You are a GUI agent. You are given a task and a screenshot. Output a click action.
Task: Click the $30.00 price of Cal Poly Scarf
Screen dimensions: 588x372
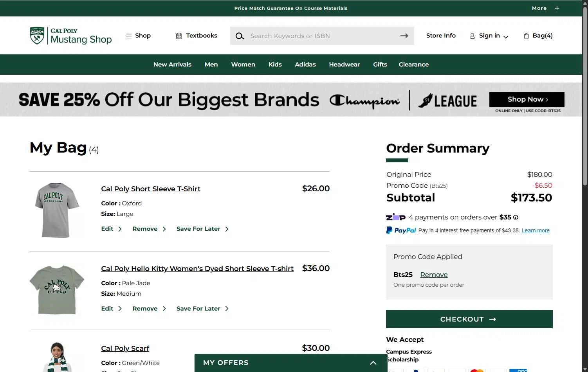coord(316,348)
